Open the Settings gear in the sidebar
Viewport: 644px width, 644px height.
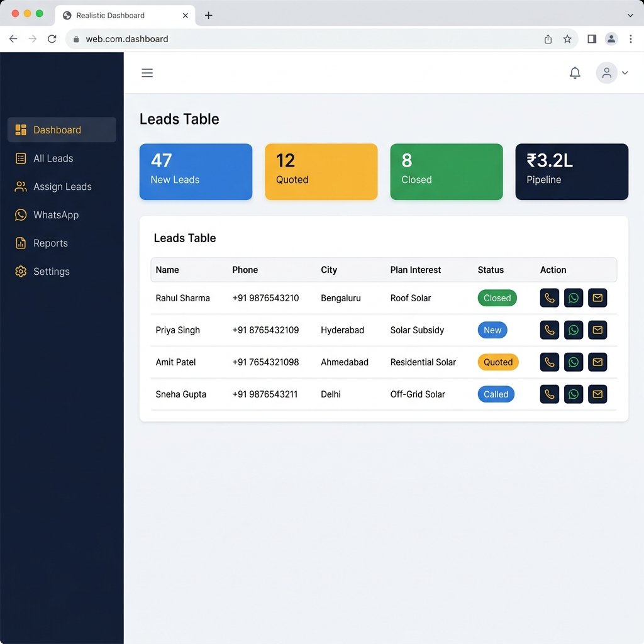click(21, 272)
